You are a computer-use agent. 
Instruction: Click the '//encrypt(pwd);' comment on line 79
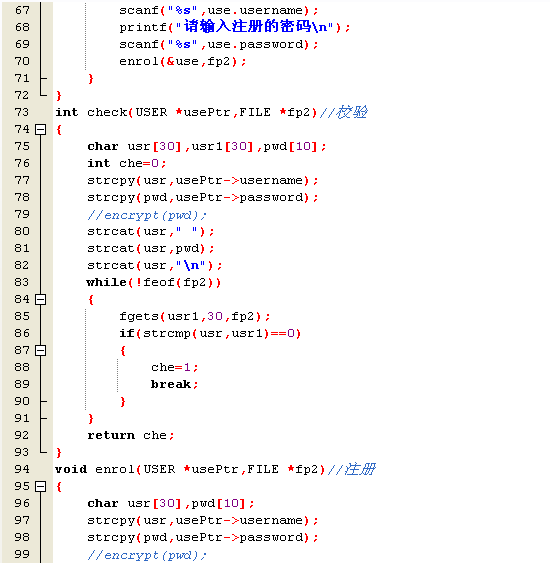pos(147,215)
